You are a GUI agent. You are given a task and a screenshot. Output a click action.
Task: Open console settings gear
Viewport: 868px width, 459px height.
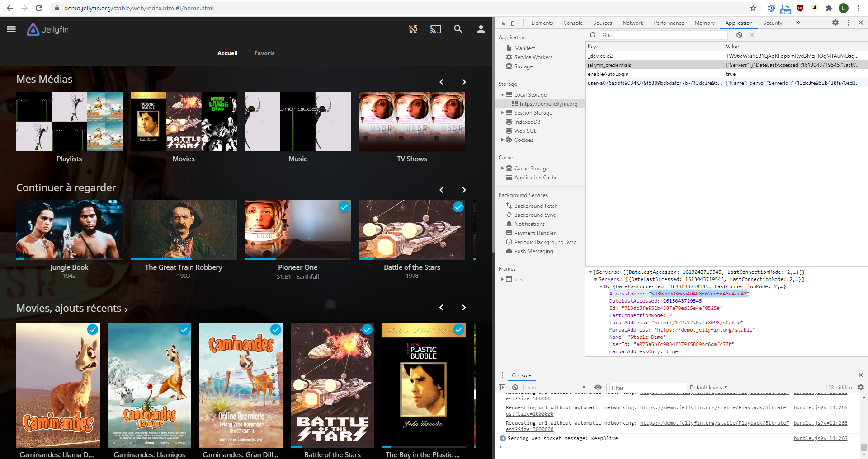(861, 387)
